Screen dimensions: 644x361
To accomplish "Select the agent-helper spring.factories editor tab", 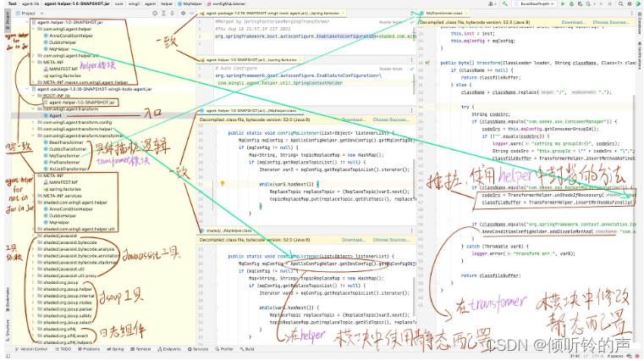I will pos(251,59).
